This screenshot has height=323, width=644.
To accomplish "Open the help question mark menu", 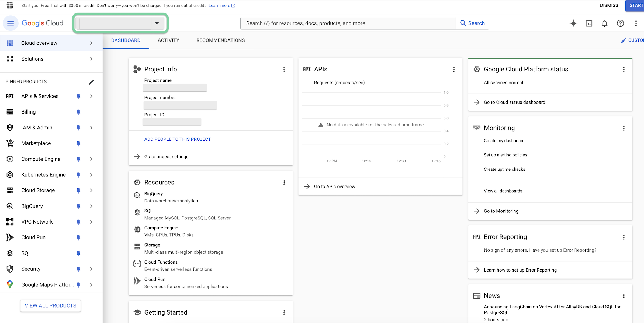I will point(620,23).
